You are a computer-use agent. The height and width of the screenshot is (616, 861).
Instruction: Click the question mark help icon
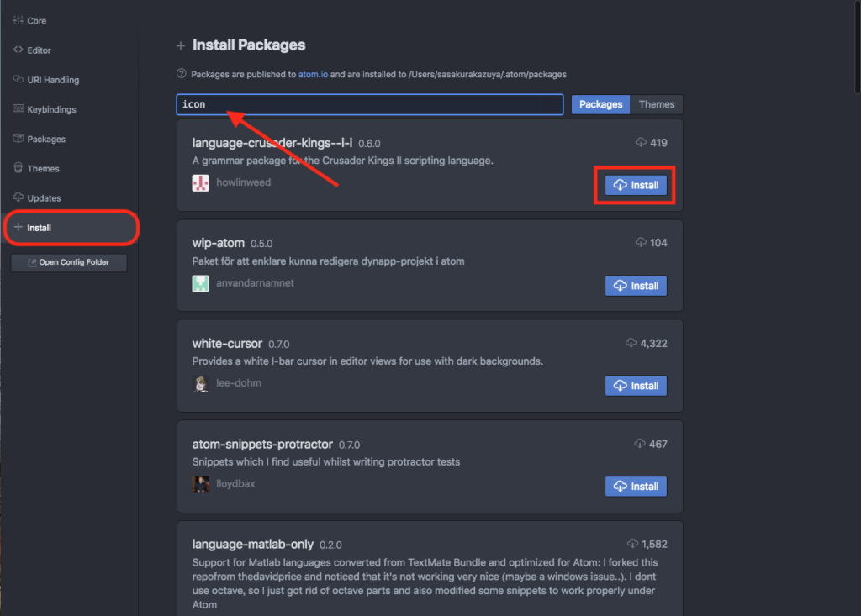pyautogui.click(x=182, y=74)
